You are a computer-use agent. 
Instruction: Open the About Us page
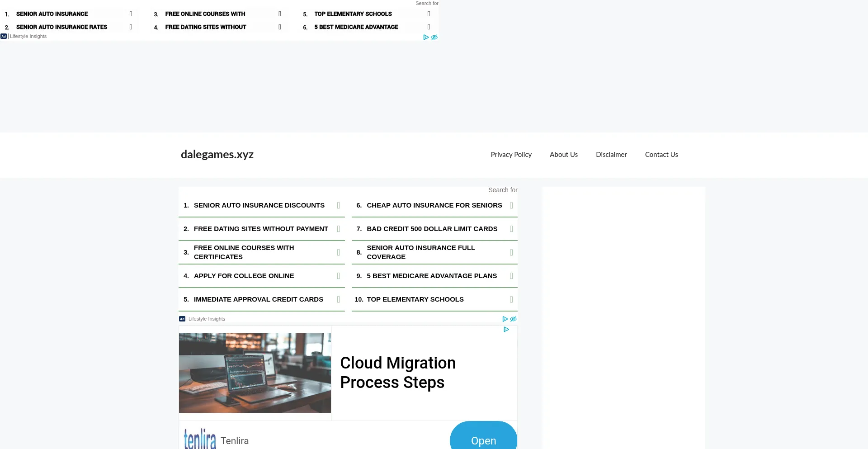pos(564,155)
